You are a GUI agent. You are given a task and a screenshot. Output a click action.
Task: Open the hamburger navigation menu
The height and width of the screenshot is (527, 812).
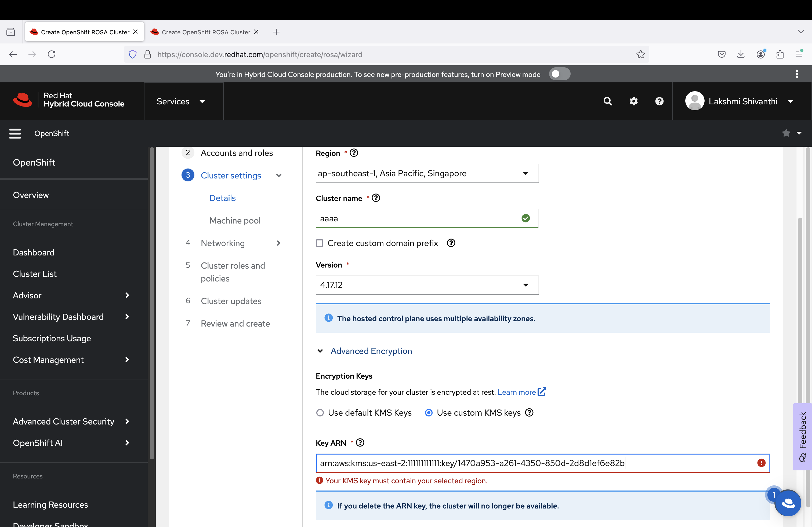click(15, 133)
